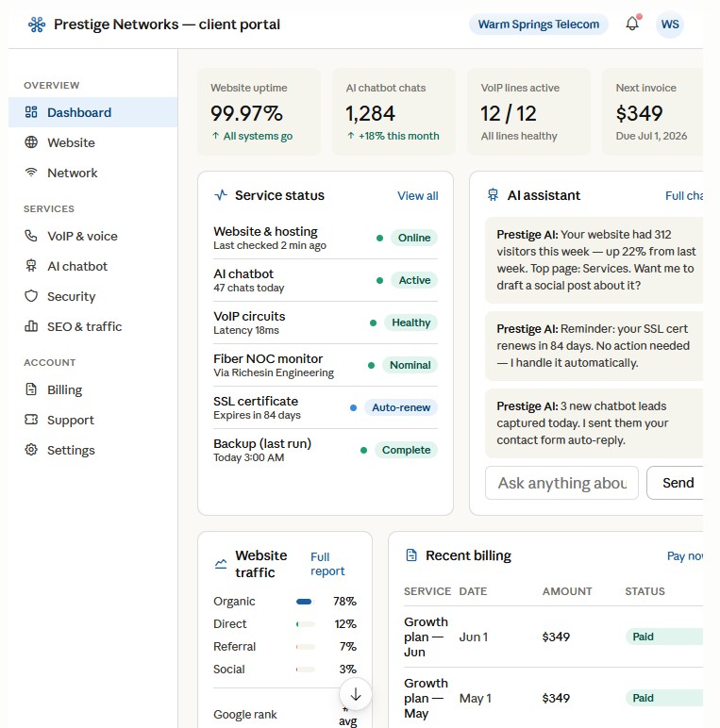Go to the Website section
Image resolution: width=720 pixels, height=728 pixels.
point(92,142)
